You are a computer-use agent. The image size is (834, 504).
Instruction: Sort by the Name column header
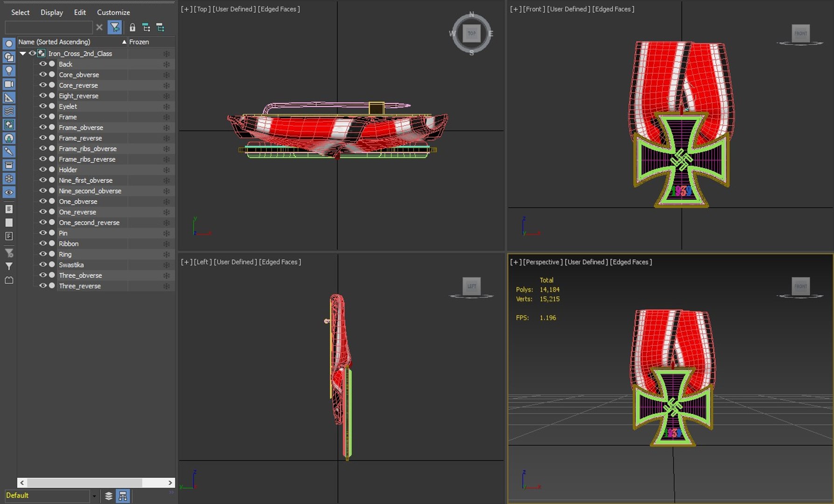[x=72, y=42]
